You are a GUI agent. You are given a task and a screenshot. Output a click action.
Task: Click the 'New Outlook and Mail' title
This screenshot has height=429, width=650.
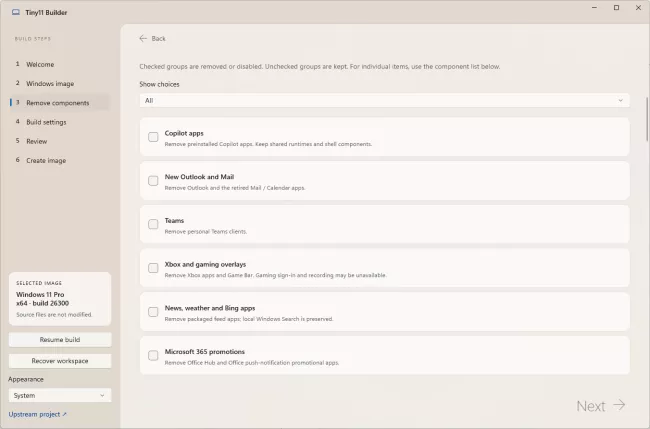(199, 177)
